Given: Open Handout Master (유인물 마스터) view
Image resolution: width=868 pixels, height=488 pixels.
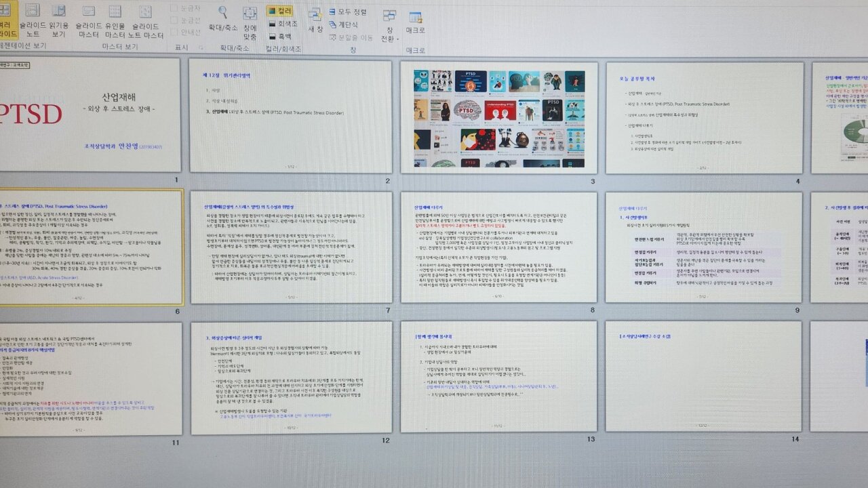Looking at the screenshot, I should [x=115, y=20].
